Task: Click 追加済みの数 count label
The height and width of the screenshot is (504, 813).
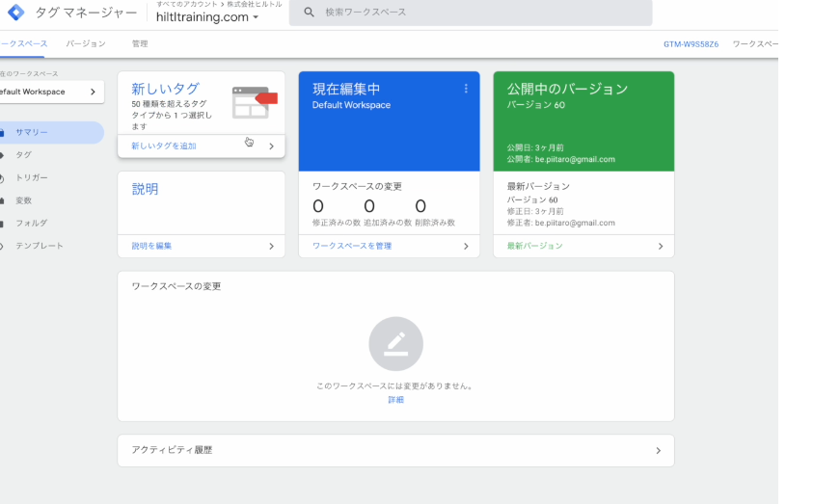Action: click(x=388, y=223)
